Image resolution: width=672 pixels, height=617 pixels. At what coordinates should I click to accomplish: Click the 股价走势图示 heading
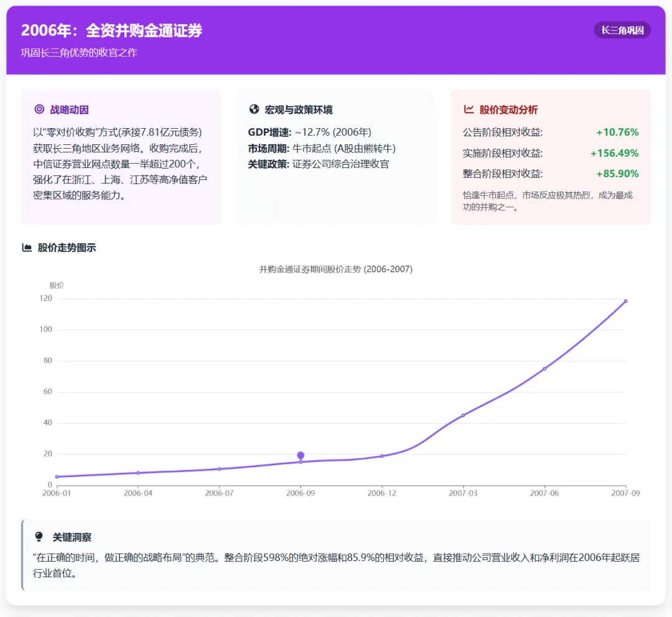[67, 248]
